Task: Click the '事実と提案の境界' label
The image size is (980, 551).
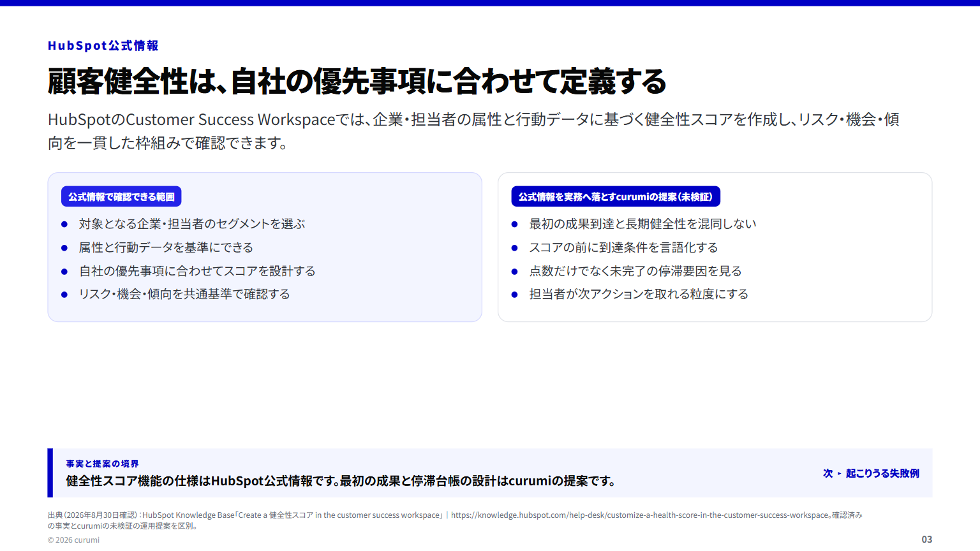Action: point(102,464)
